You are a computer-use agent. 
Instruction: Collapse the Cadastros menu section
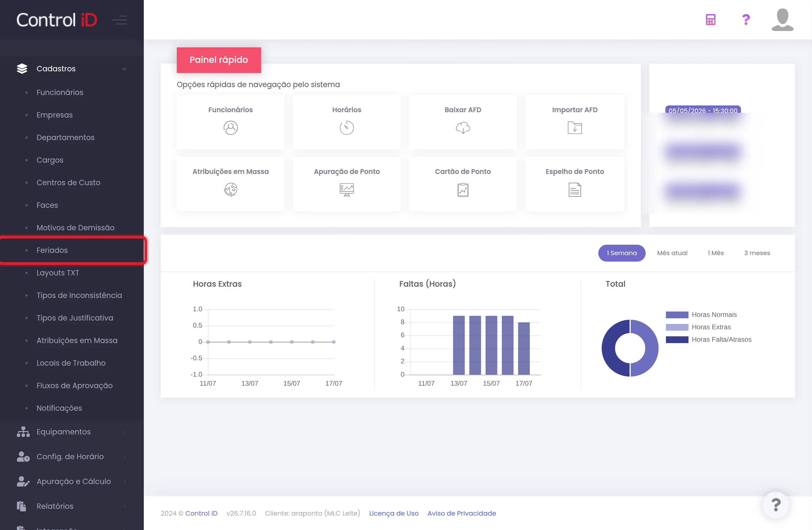tap(72, 69)
